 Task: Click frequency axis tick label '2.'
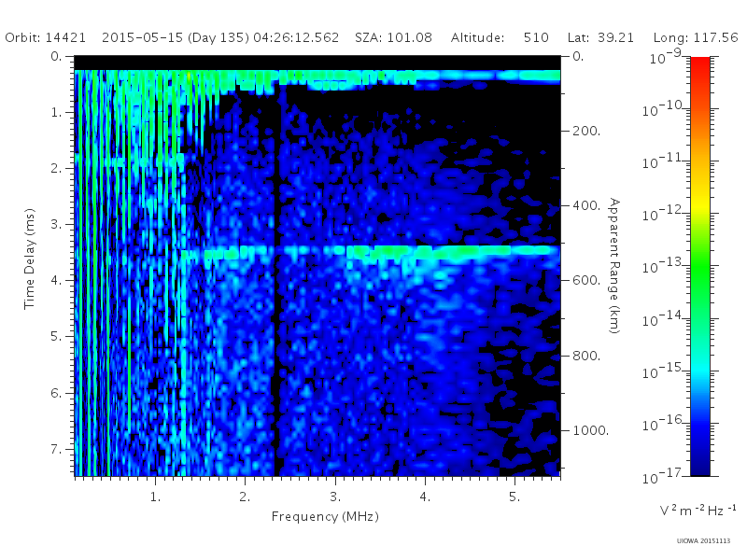tap(245, 497)
